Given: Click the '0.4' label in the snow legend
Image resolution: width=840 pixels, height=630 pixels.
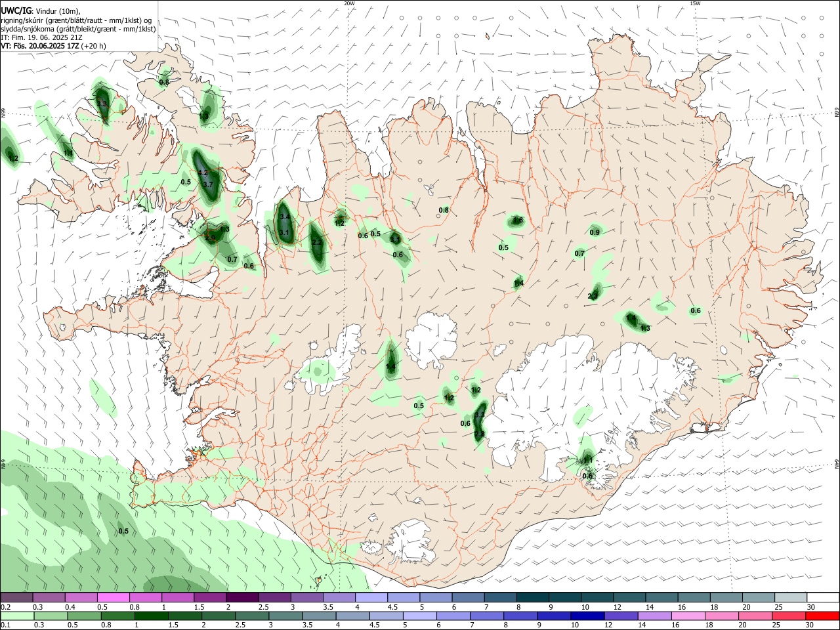Looking at the screenshot, I should click(70, 607).
